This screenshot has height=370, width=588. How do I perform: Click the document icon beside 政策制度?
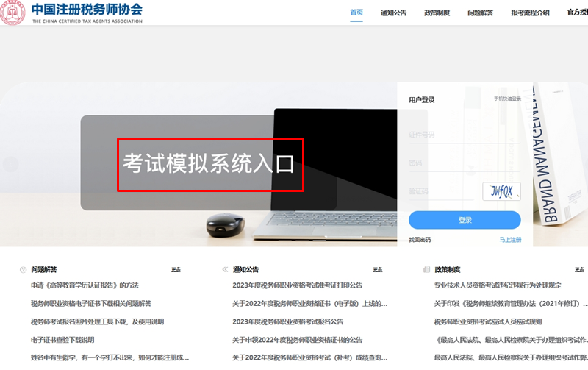click(426, 269)
